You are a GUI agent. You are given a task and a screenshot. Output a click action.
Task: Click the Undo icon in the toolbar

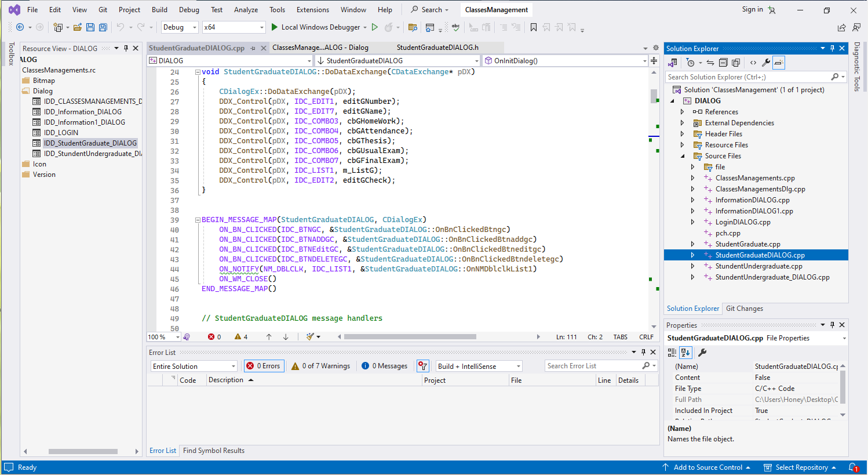point(122,27)
